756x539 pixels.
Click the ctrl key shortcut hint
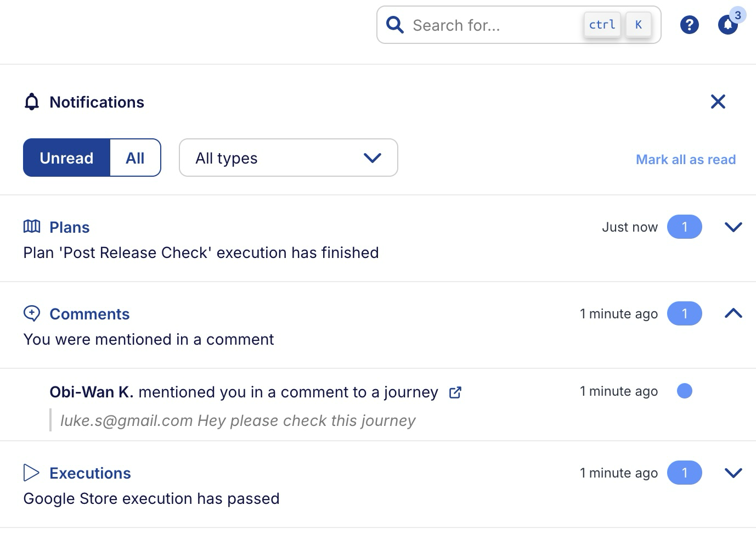click(x=602, y=25)
